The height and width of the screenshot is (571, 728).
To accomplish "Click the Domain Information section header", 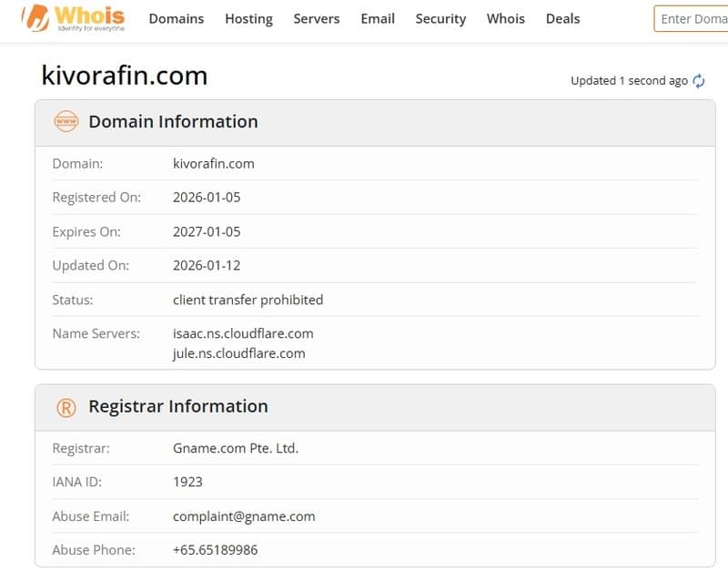I will click(375, 123).
